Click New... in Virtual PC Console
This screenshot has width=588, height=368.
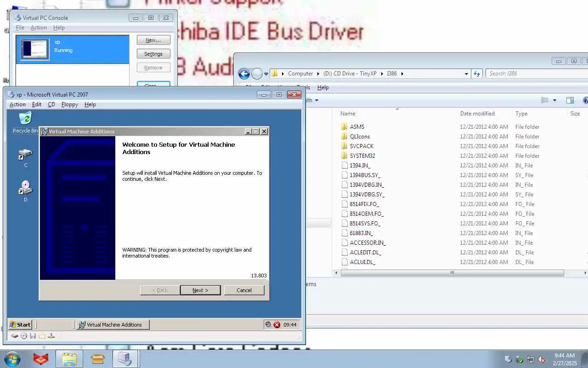pos(153,40)
